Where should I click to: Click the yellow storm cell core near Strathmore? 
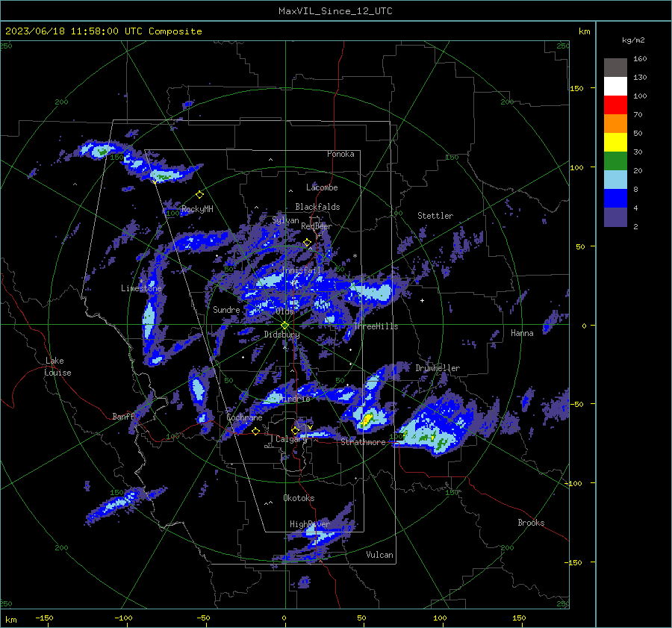pyautogui.click(x=367, y=419)
